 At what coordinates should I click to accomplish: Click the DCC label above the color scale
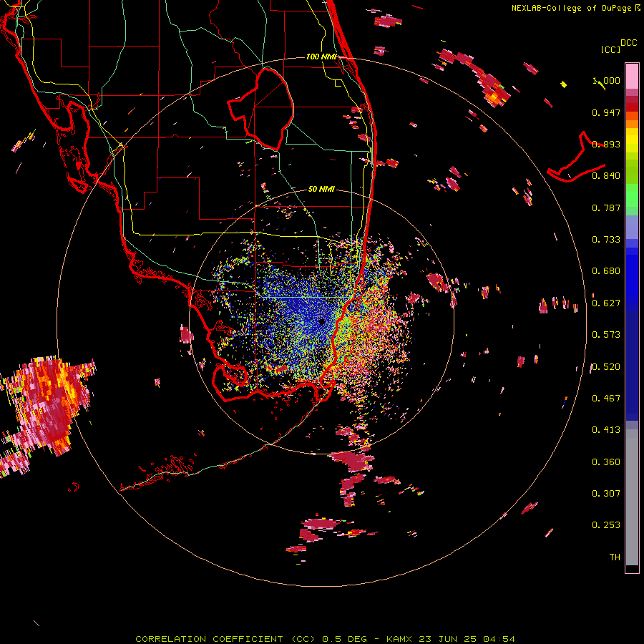point(628,43)
